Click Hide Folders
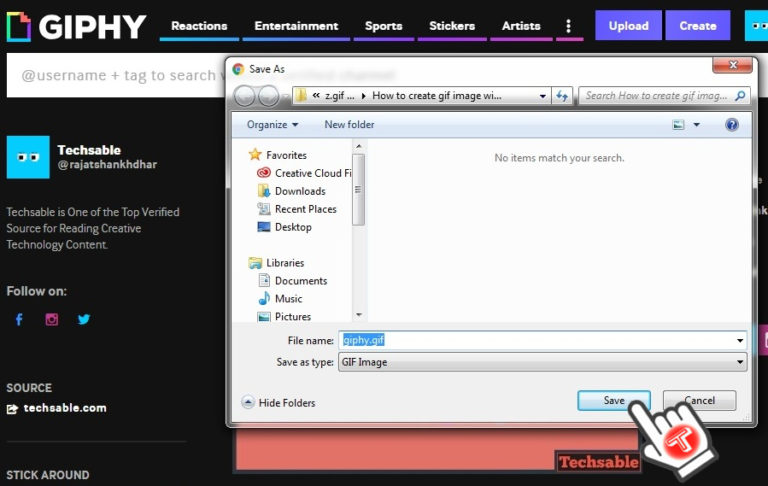 point(279,403)
